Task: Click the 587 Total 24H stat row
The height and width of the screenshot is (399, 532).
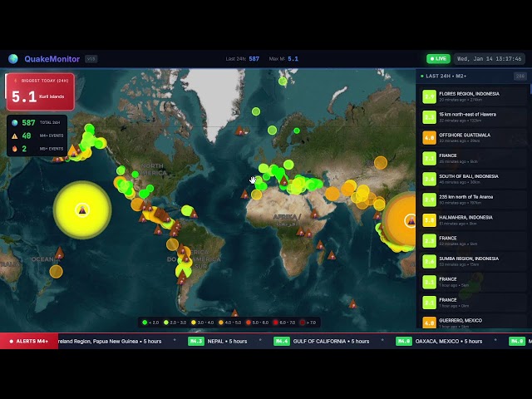Action: point(37,122)
